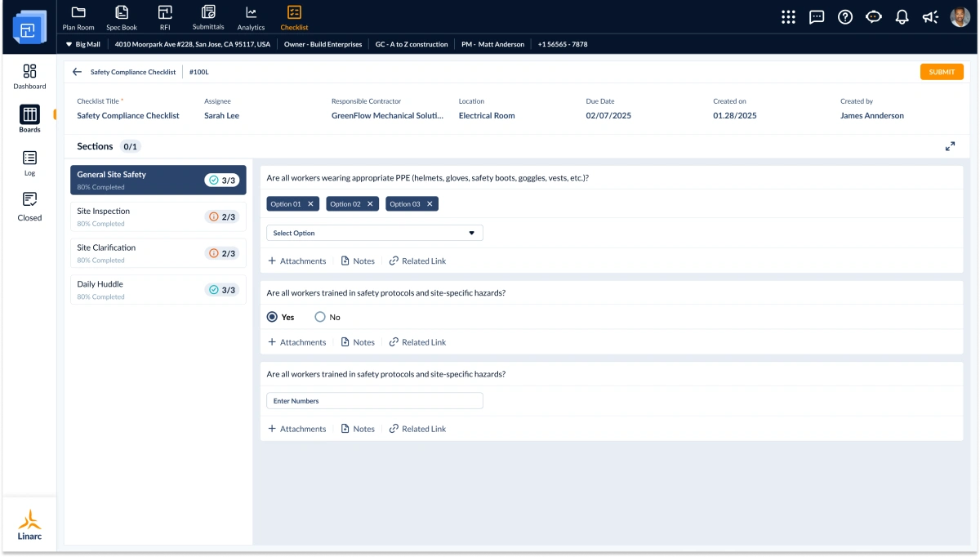Open the Plan Room tab
Viewport: 980px width, 557px height.
[x=78, y=17]
